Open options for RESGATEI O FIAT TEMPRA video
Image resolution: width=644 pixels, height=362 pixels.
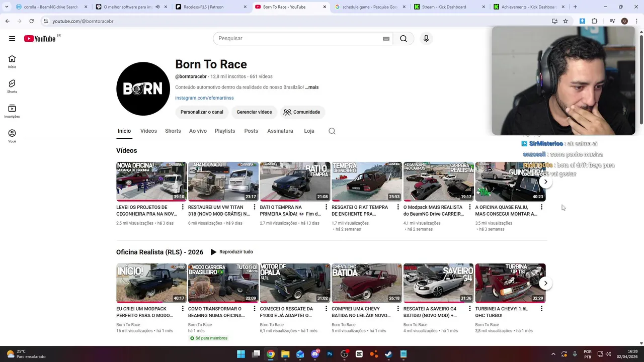(398, 207)
